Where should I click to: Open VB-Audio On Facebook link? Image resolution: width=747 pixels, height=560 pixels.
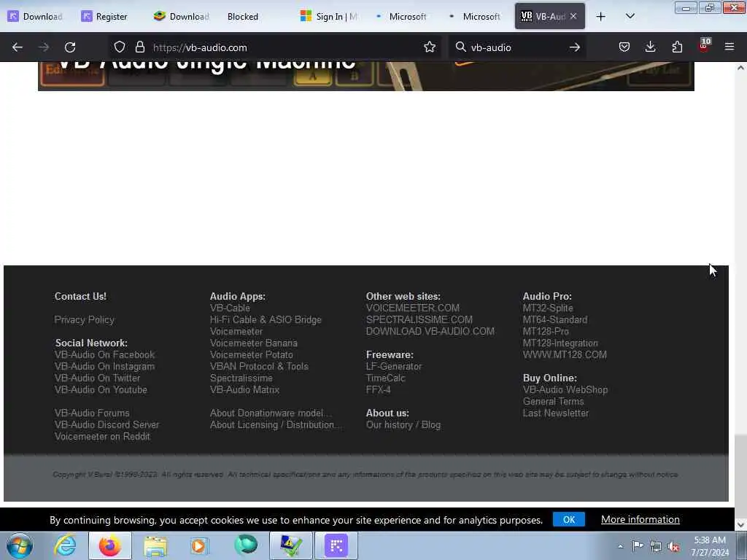[104, 355]
